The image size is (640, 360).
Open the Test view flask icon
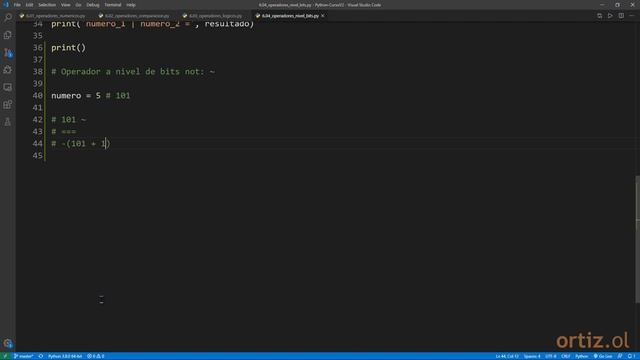tap(8, 122)
